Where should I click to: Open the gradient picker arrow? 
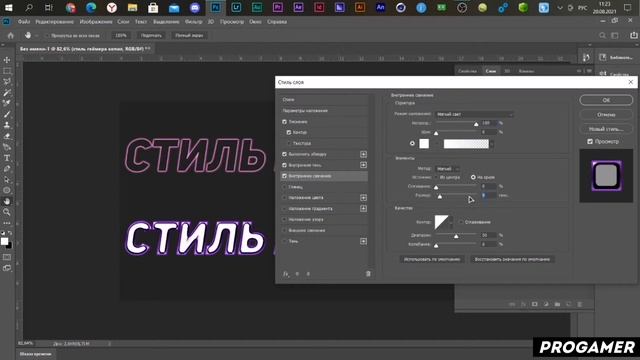coord(492,144)
